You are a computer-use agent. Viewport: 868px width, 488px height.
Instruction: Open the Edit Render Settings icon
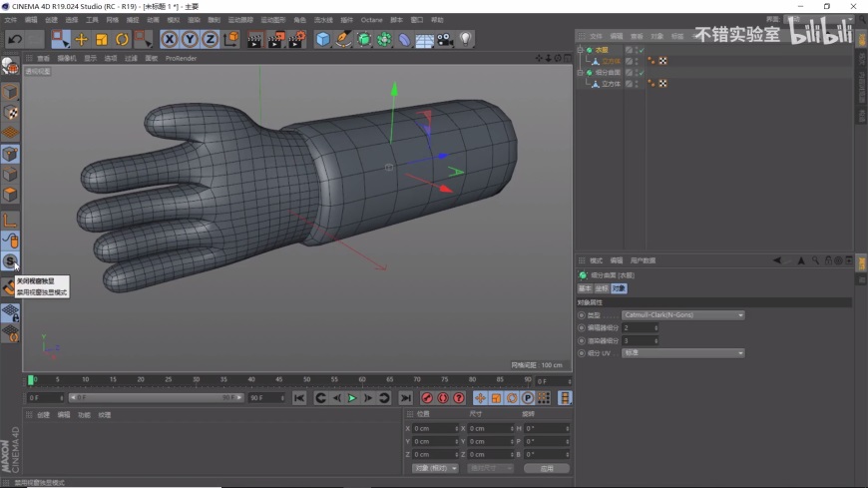click(297, 39)
